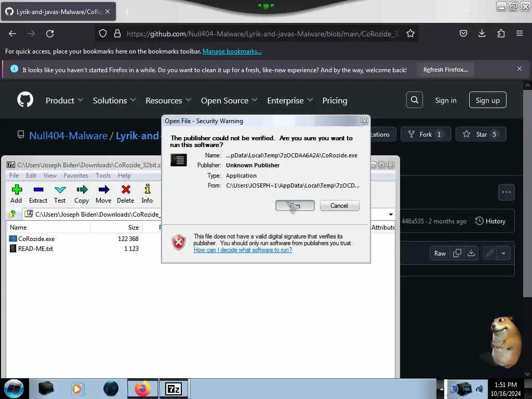Image resolution: width=532 pixels, height=399 pixels.
Task: Select the Lyrik-and-javas-Malware browser tab
Action: click(x=58, y=11)
